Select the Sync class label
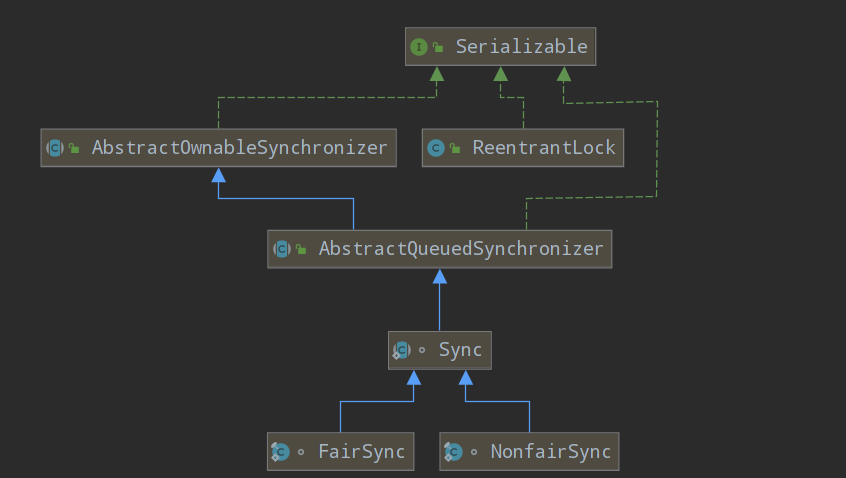 (460, 350)
